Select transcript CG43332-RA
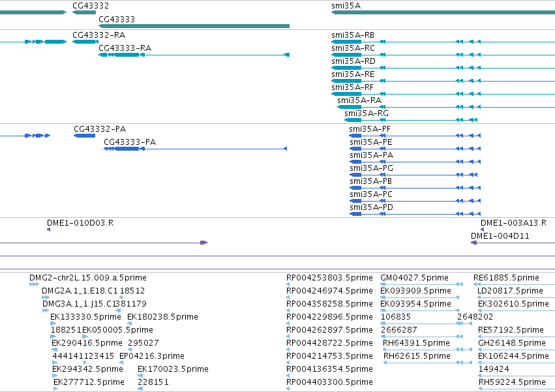Screen dimensions: 555x392 coord(98,35)
